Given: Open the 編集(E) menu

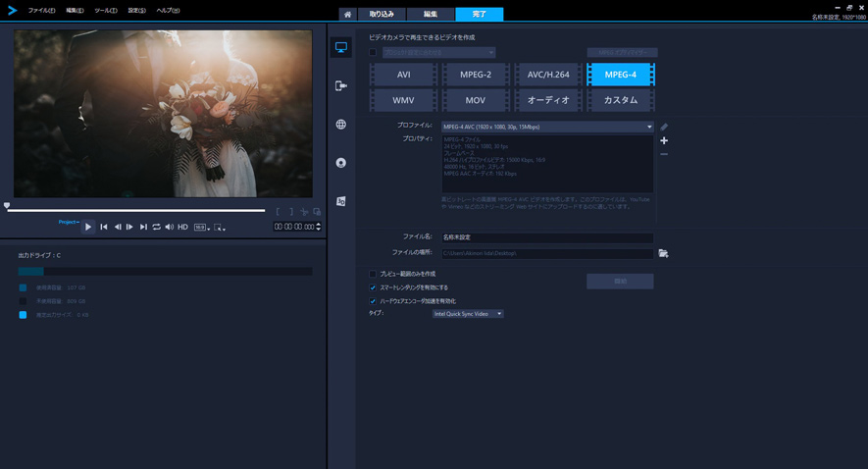Looking at the screenshot, I should pyautogui.click(x=75, y=11).
